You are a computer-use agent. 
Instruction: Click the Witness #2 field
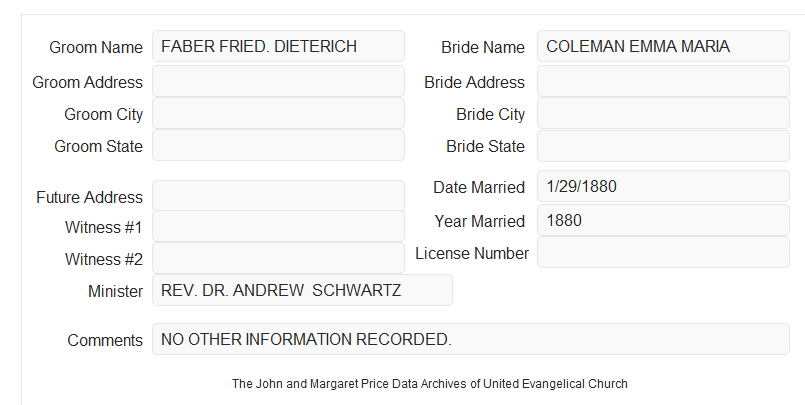[278, 258]
